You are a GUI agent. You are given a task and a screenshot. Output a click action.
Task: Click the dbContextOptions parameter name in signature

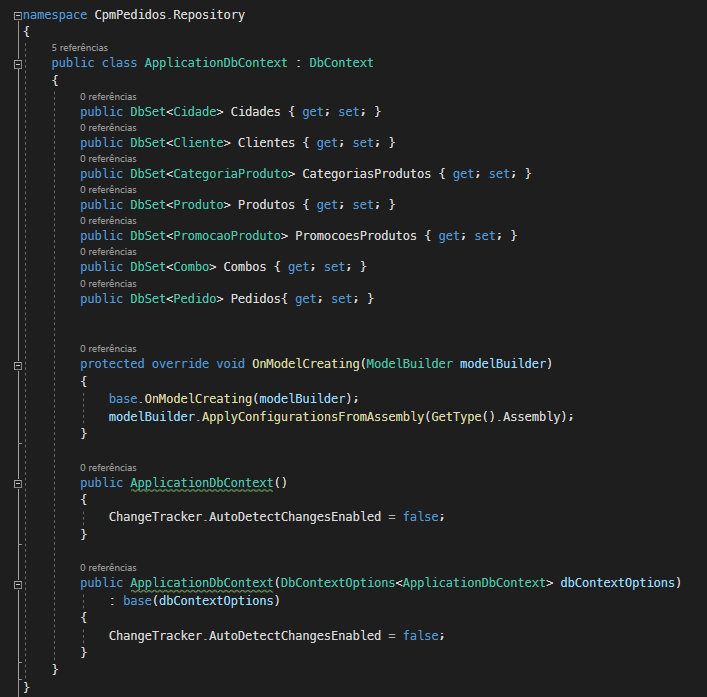(x=617, y=583)
